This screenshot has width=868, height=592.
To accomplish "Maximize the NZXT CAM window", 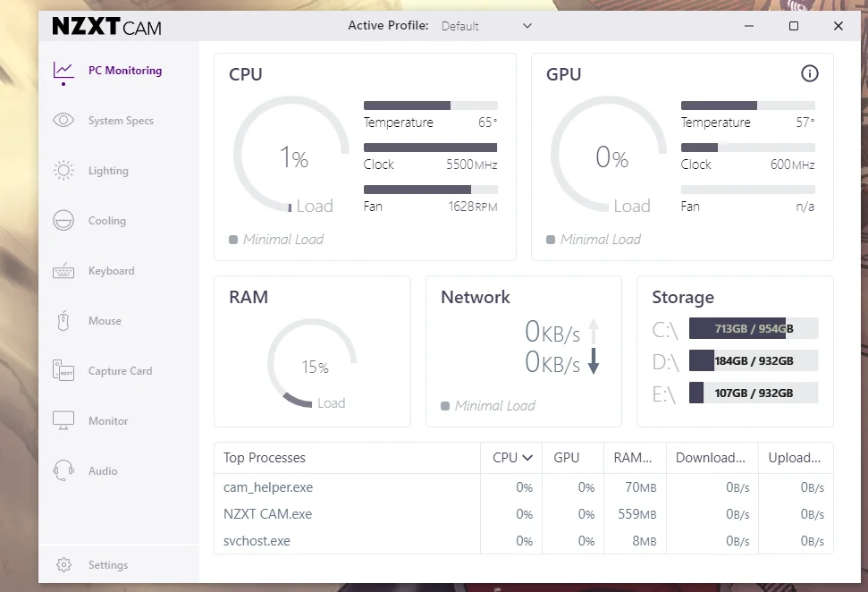I will [x=794, y=26].
